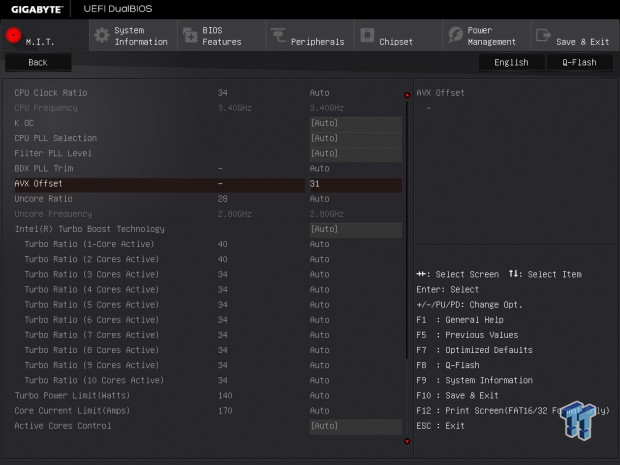Screen dimensions: 620x465
Task: Select the Save & Exit tab
Action: [575, 35]
